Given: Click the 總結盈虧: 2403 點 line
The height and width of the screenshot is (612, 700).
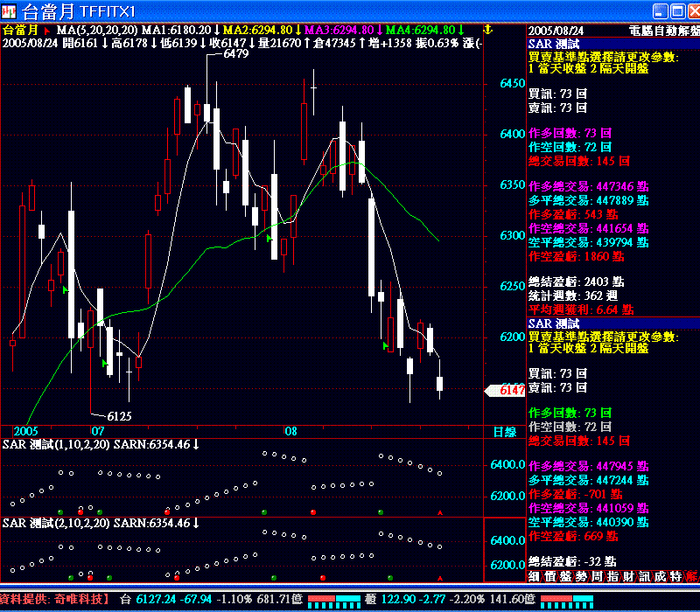Looking at the screenshot, I should click(577, 282).
